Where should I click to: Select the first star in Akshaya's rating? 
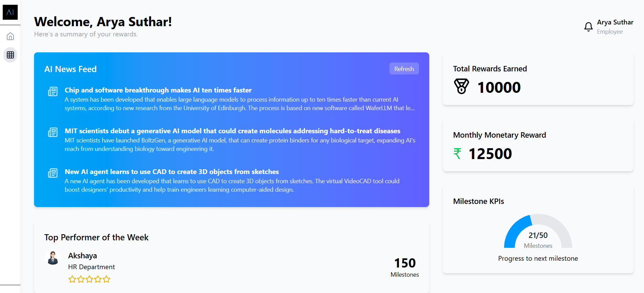point(72,279)
